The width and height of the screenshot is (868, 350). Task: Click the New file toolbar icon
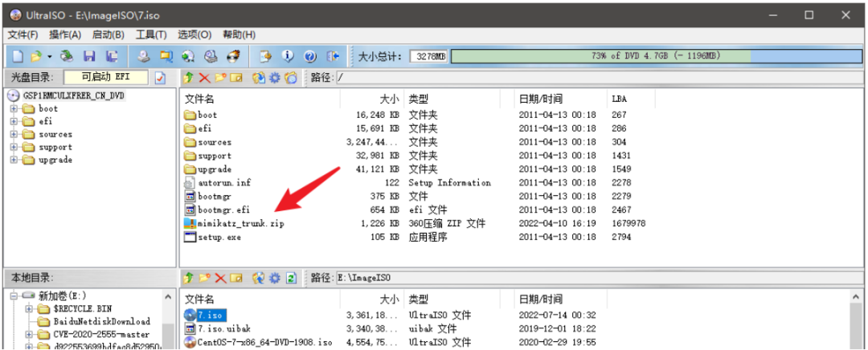(18, 56)
